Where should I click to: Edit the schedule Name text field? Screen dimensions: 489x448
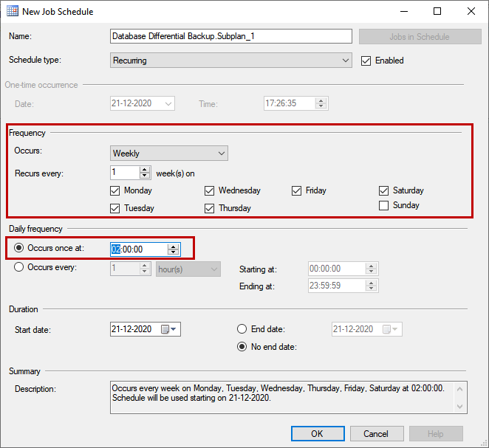230,36
